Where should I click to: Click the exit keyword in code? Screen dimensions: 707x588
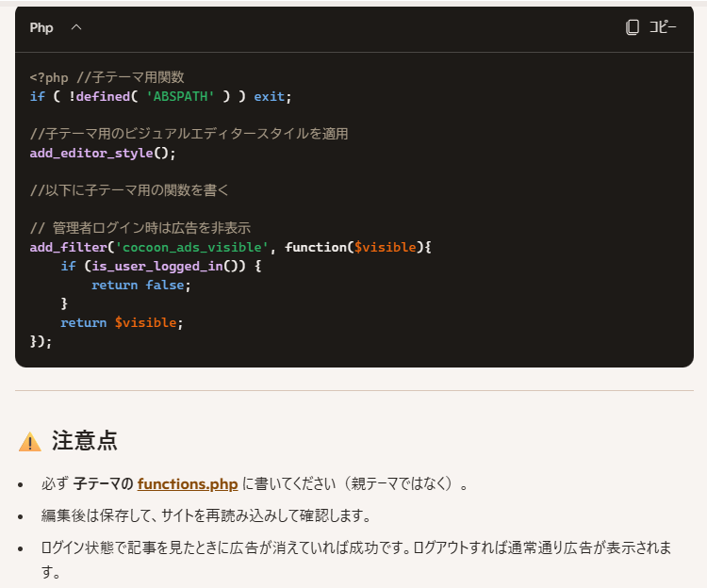(x=270, y=96)
